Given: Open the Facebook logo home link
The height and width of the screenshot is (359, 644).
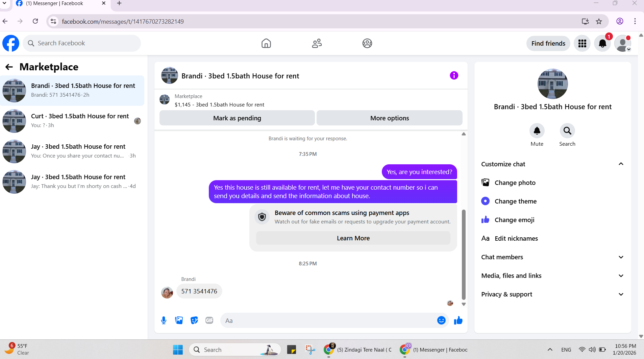Looking at the screenshot, I should click(11, 43).
